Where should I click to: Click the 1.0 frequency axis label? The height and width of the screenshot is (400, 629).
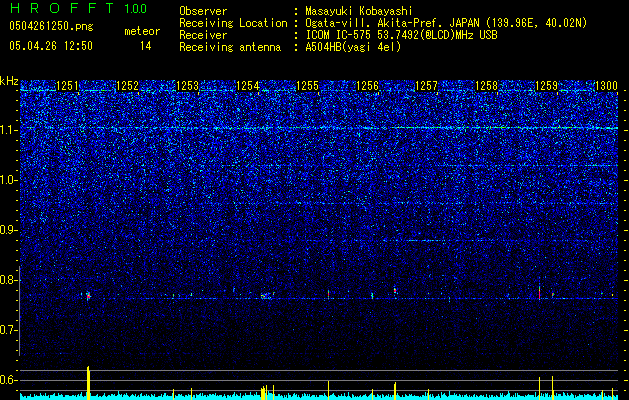[8, 180]
